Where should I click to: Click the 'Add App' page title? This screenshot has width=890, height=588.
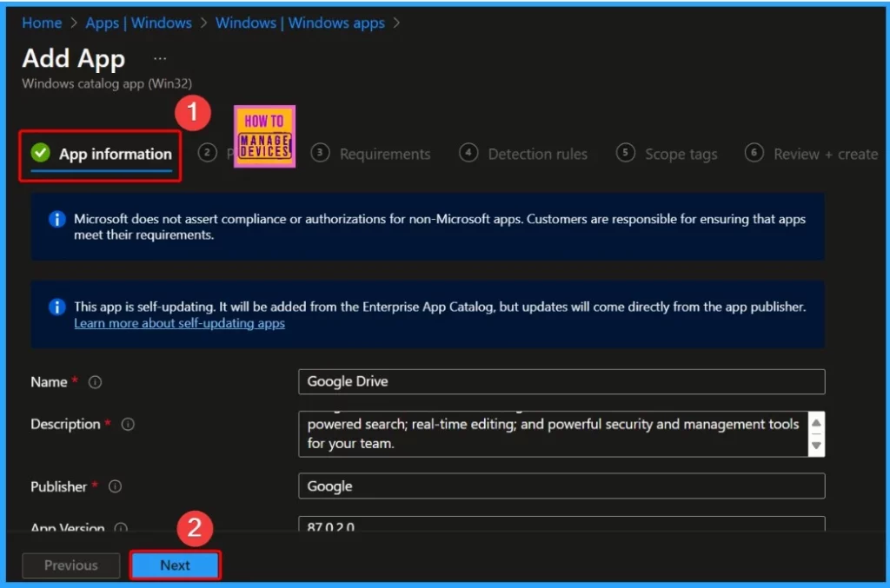73,58
